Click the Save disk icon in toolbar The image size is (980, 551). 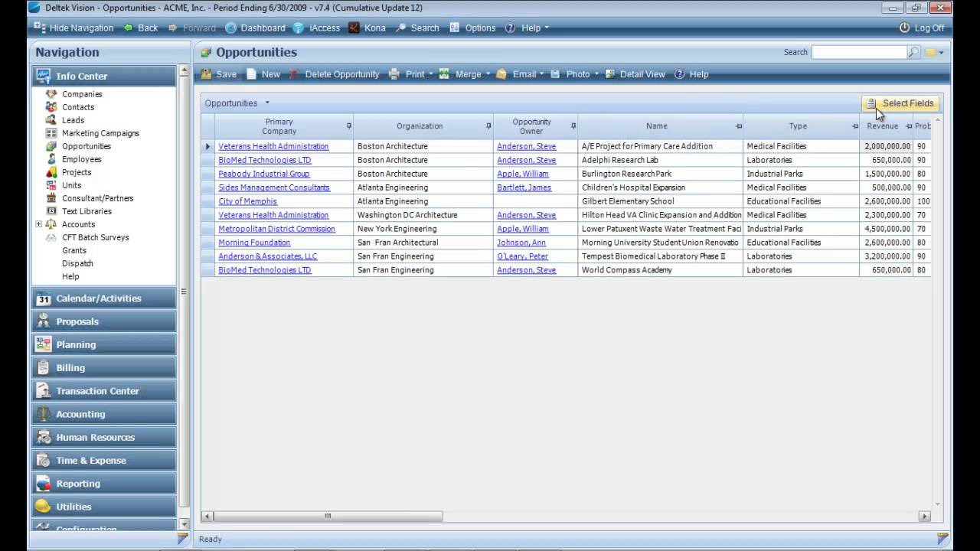[206, 74]
